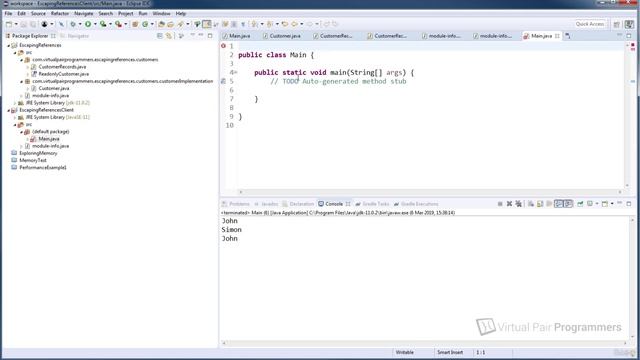Switch to the Gradle Tasks tab
This screenshot has height=360, width=640.
click(x=372, y=204)
